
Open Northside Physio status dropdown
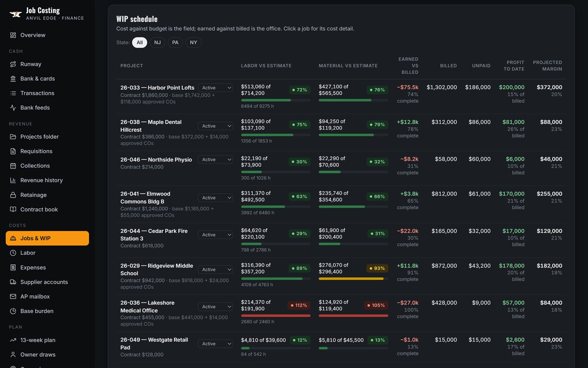click(x=215, y=160)
